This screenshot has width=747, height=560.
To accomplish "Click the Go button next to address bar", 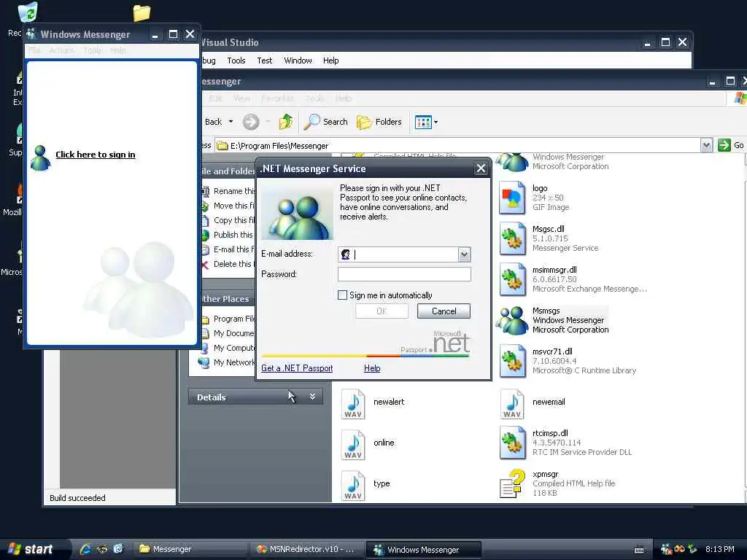I will [731, 145].
